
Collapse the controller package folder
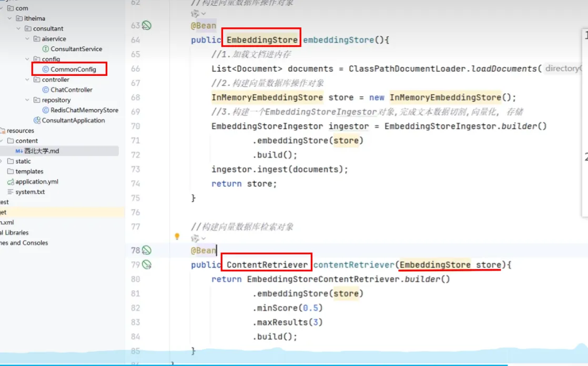[x=28, y=80]
